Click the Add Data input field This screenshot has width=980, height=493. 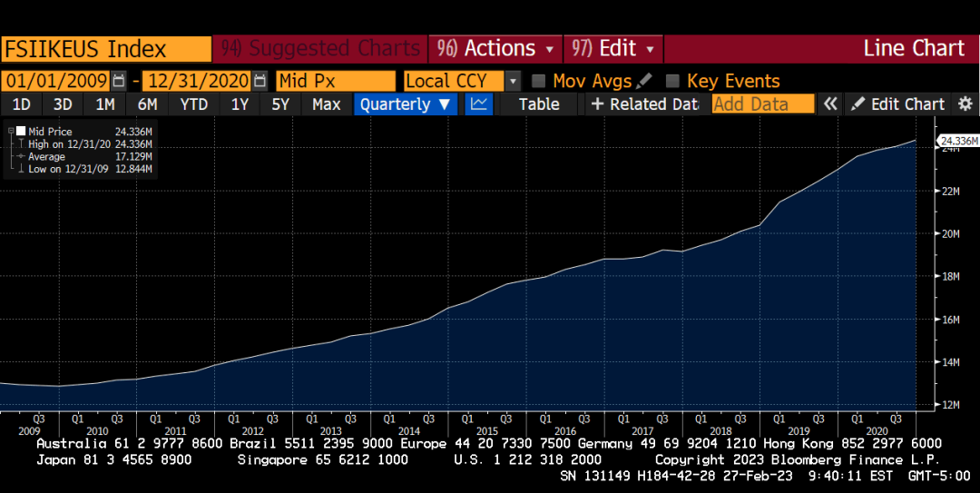click(x=763, y=104)
